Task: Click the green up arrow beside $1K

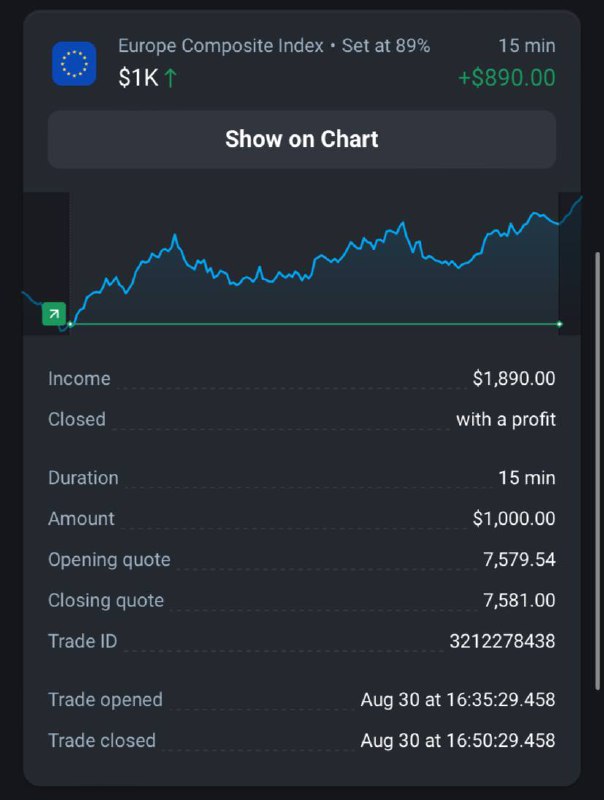Action: [x=171, y=78]
